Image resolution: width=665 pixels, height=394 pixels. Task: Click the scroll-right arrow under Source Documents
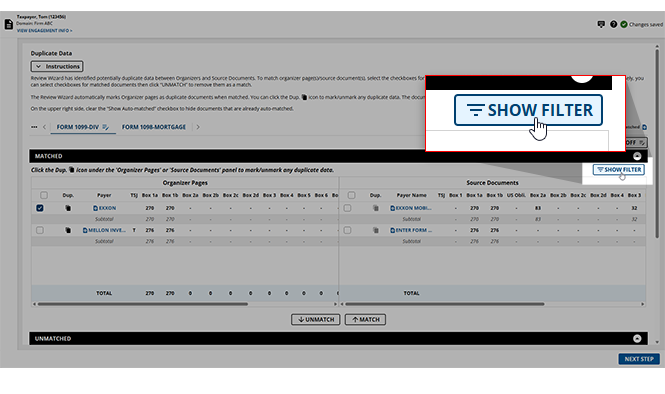point(643,304)
